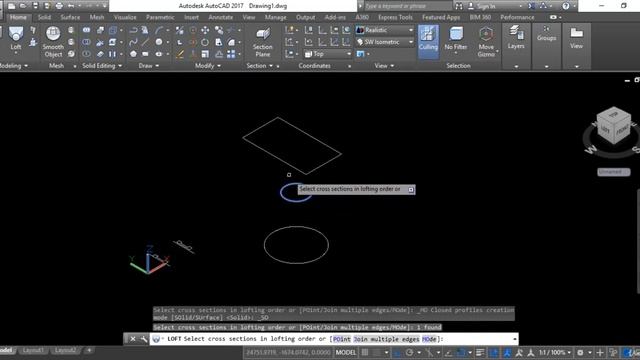This screenshot has height=360, width=640.
Task: Open the Annotate ribbon tab
Action: click(x=221, y=17)
